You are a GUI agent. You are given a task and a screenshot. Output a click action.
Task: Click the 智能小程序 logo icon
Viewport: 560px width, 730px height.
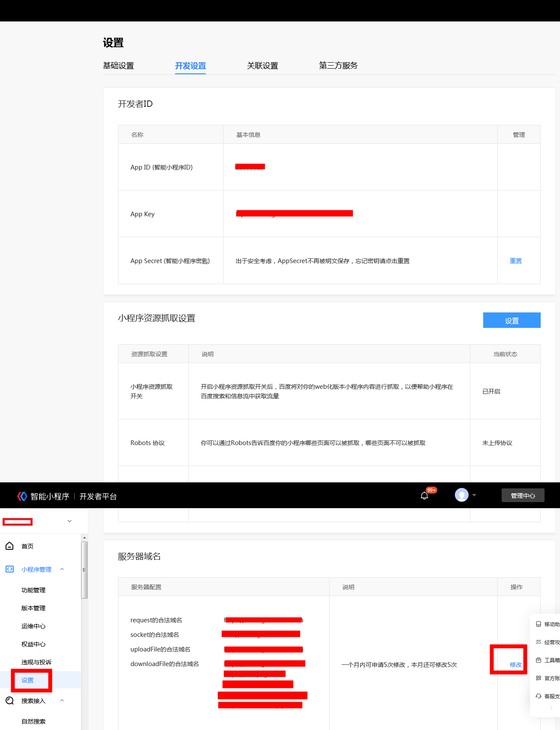point(22,496)
